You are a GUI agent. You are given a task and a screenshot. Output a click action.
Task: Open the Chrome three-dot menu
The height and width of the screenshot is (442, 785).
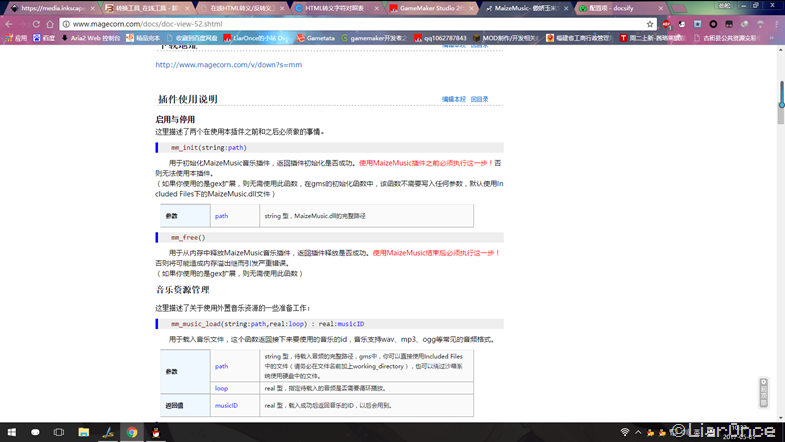click(x=776, y=24)
